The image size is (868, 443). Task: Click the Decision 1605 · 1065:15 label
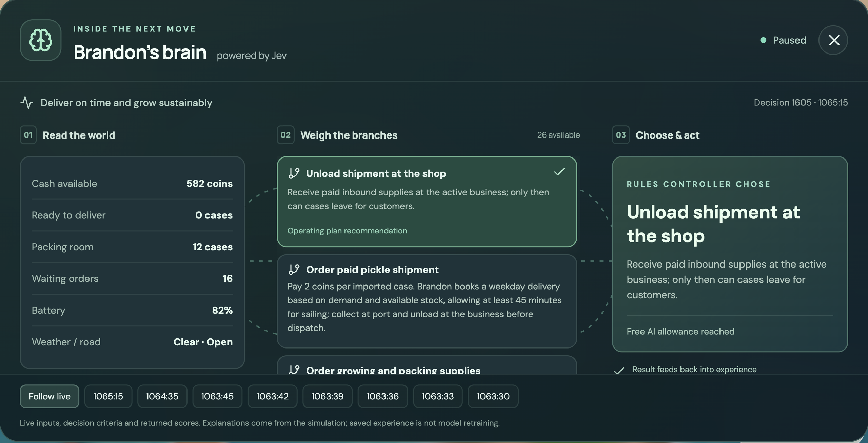tap(801, 103)
